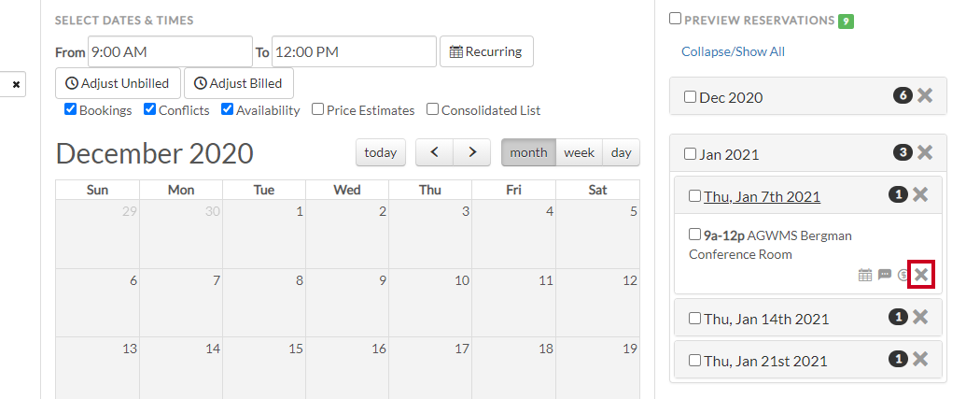Open the comment icon on Bergman reservation
The image size is (980, 399).
coord(885,275)
